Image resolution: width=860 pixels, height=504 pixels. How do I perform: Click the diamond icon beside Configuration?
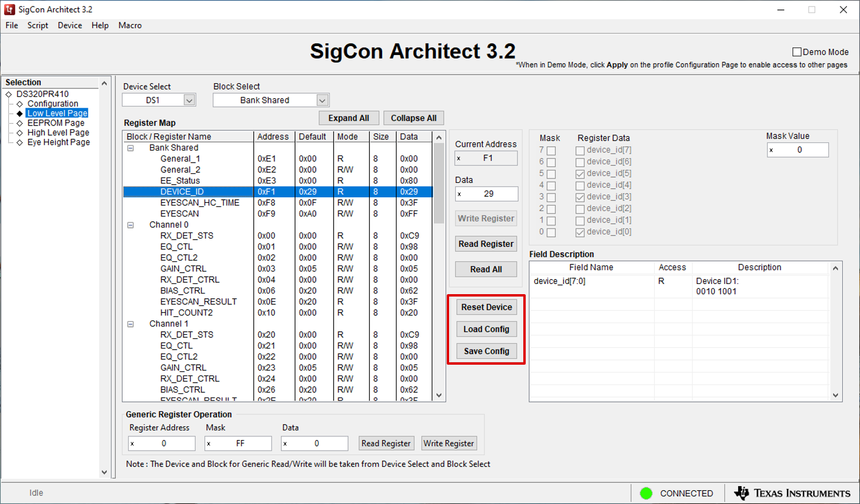coord(20,103)
